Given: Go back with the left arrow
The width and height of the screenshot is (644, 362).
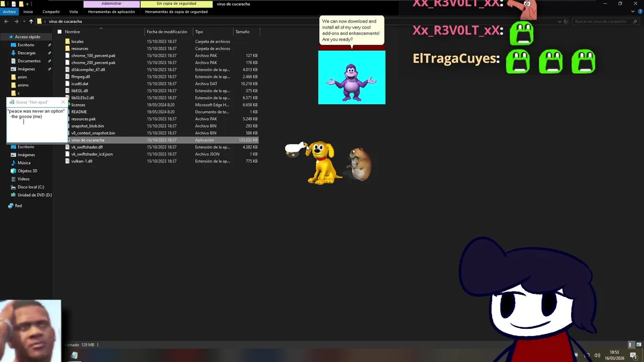Looking at the screenshot, I should [6, 22].
